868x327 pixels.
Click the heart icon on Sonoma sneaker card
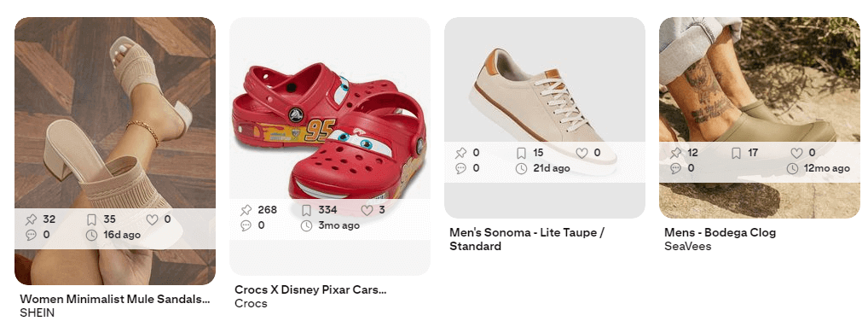pos(582,153)
